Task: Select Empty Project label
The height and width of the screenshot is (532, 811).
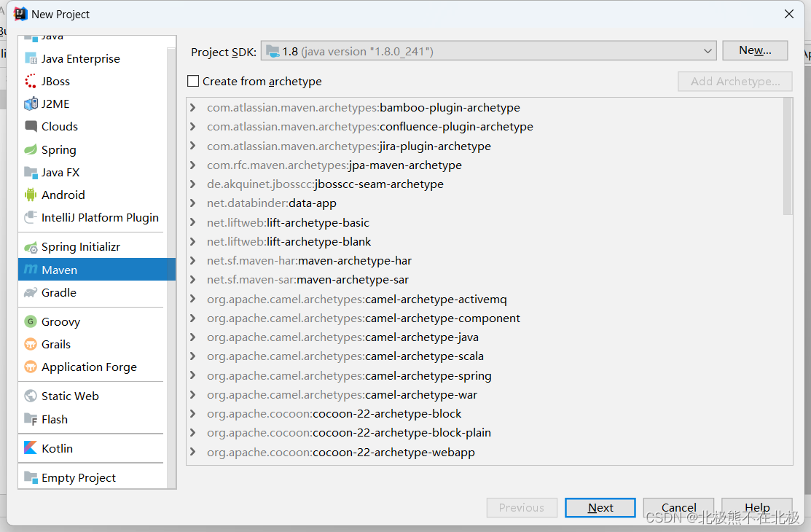Action: 79,477
